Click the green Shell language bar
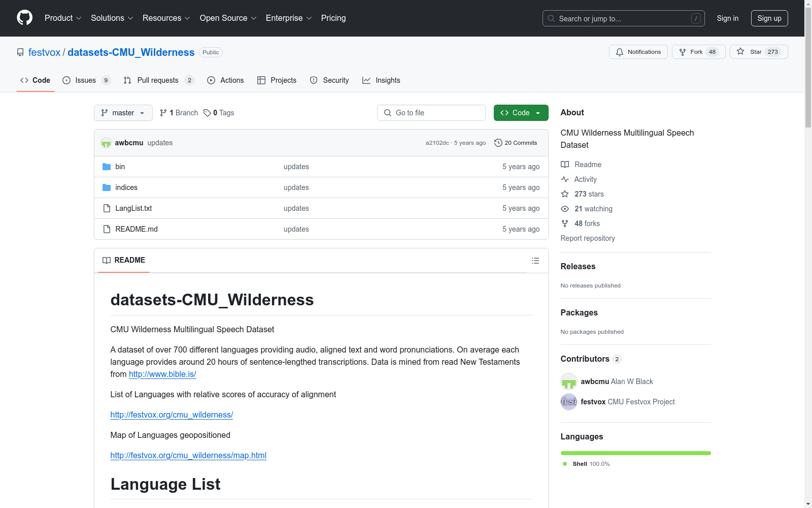812x508 pixels. coord(636,453)
